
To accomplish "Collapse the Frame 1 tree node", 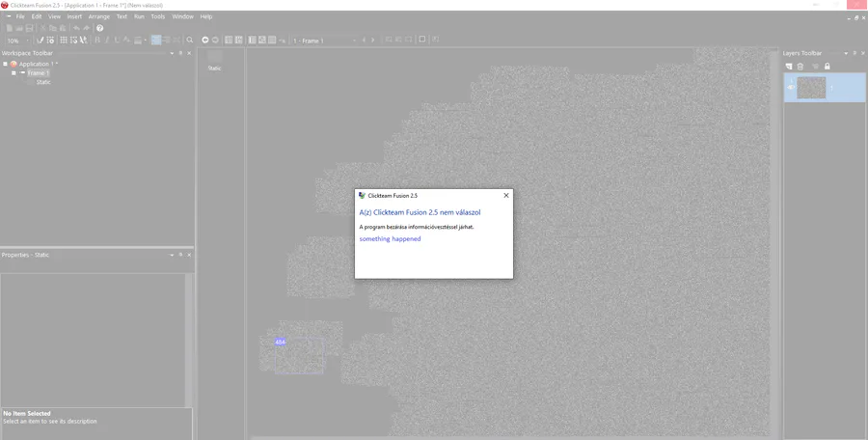I will tap(14, 72).
